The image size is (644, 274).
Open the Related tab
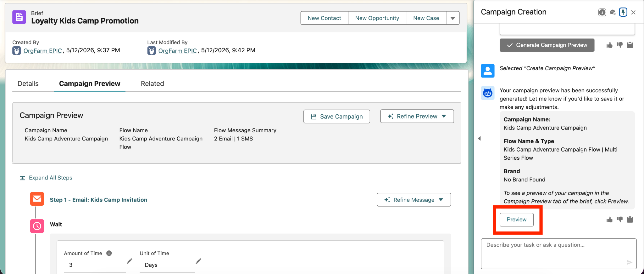pyautogui.click(x=153, y=84)
